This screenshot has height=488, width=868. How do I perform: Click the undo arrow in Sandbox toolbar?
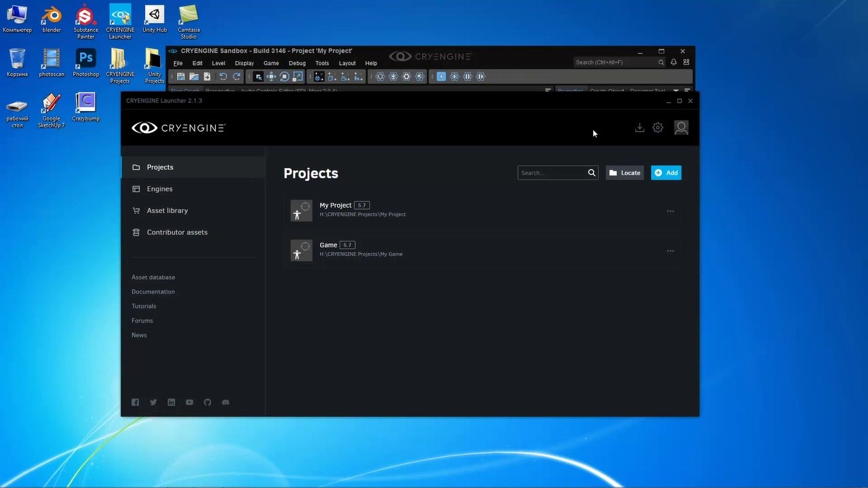click(x=223, y=77)
